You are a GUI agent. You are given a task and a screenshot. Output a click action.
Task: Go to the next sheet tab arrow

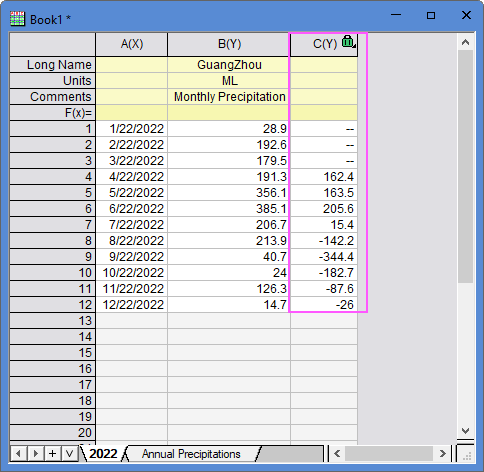(36, 454)
